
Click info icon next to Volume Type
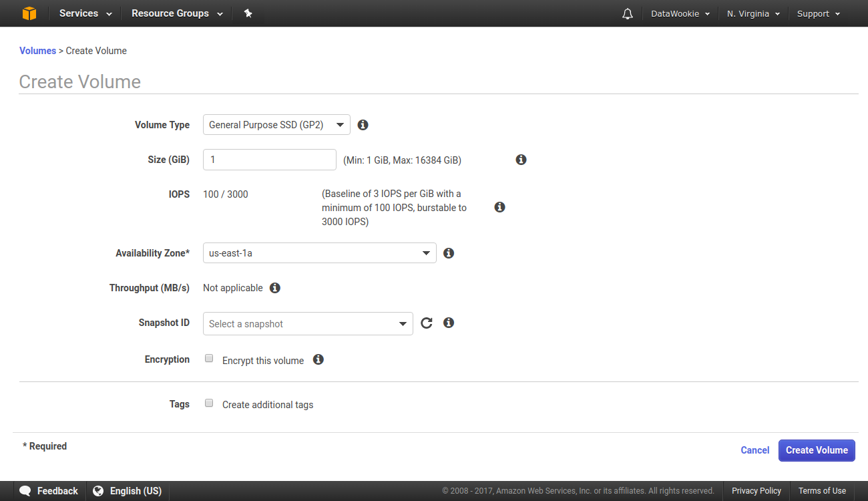tap(363, 125)
